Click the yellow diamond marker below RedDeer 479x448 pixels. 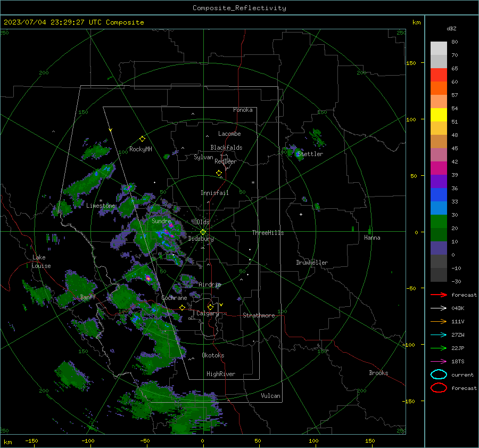pos(219,173)
